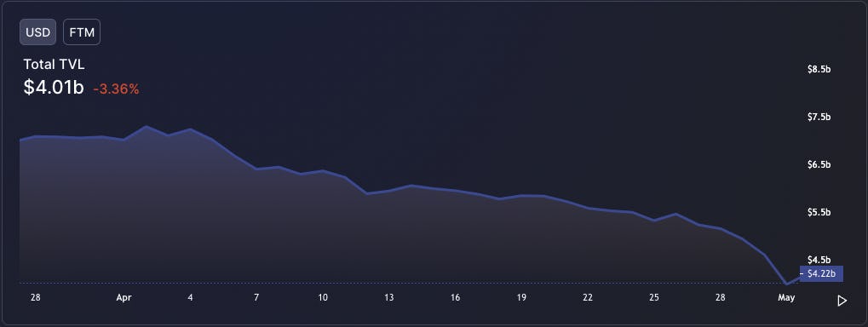
Task: Switch the chart denomination to FTM
Action: pos(82,32)
